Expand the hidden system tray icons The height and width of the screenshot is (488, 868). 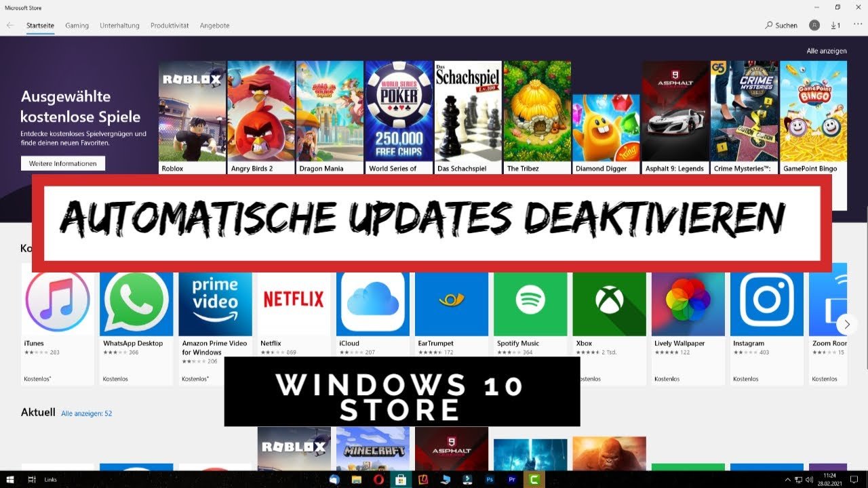coord(789,479)
